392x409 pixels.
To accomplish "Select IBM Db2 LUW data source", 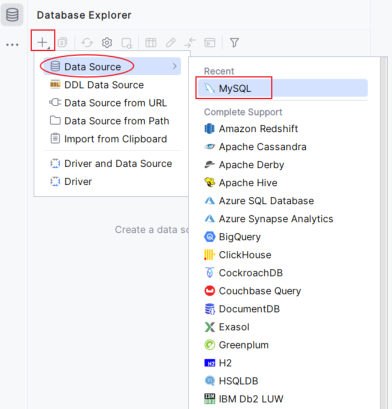I will (x=282, y=399).
